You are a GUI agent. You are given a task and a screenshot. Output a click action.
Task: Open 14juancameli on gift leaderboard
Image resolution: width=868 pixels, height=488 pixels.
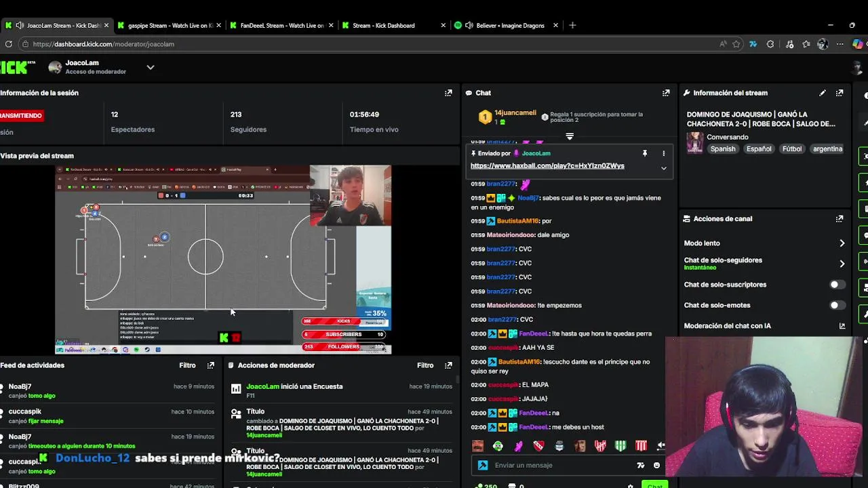coord(515,113)
